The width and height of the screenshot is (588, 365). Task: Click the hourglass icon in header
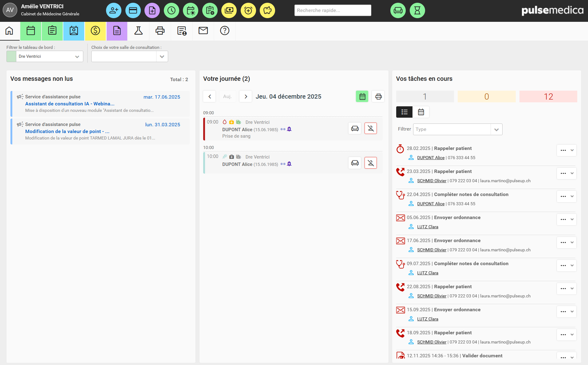(x=417, y=10)
